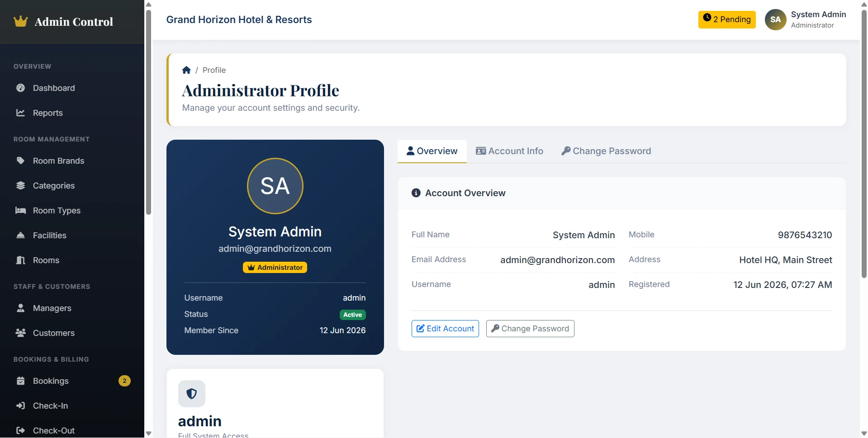Image resolution: width=868 pixels, height=438 pixels.
Task: Click the shield icon on admin card
Action: coord(192,394)
